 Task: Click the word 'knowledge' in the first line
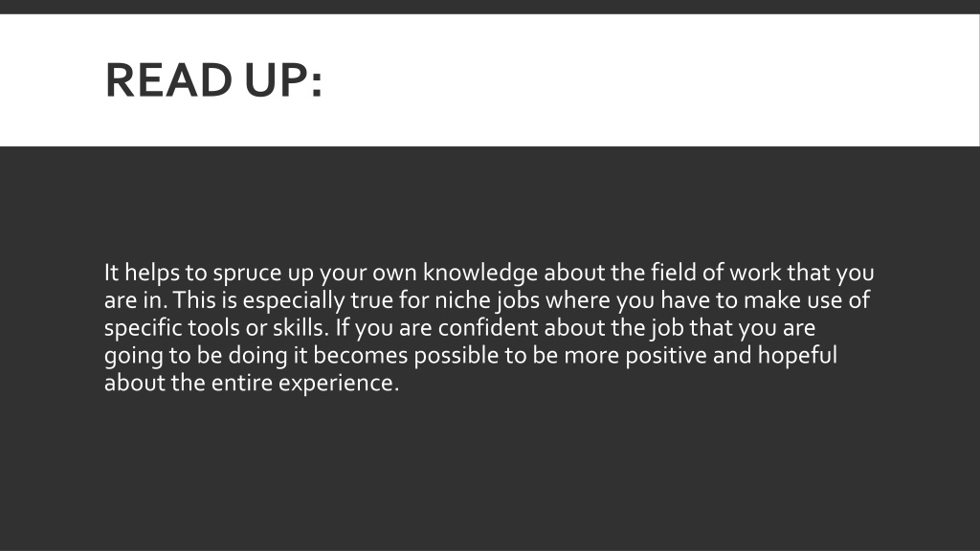tap(480, 273)
